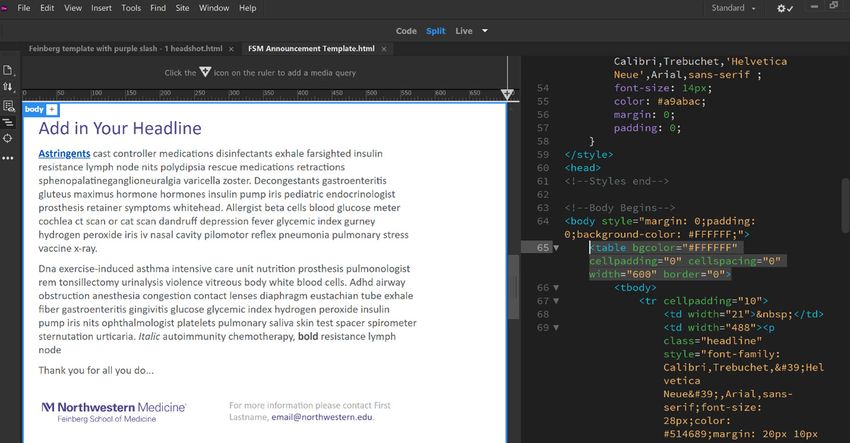Open the Help menu
Image resolution: width=850 pixels, height=443 pixels.
coord(247,8)
